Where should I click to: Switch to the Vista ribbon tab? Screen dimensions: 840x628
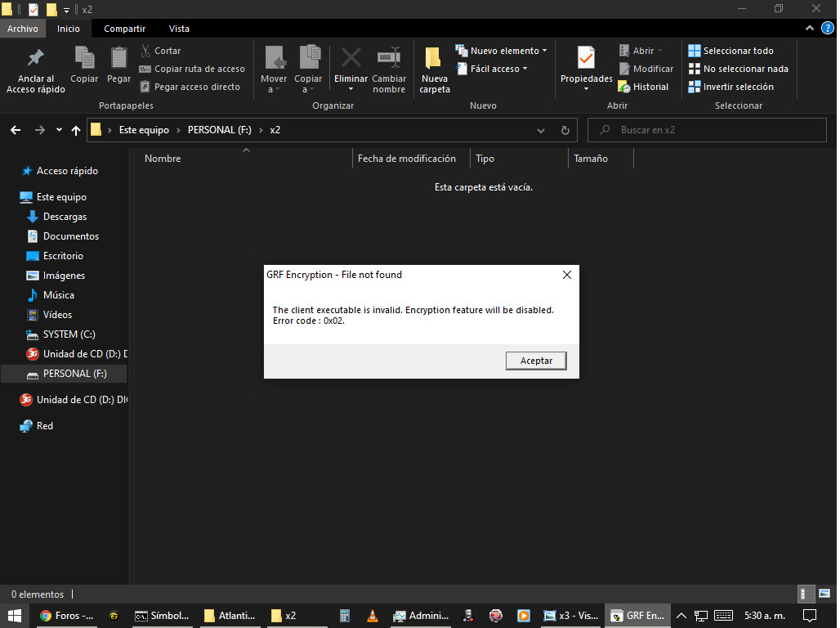point(179,29)
